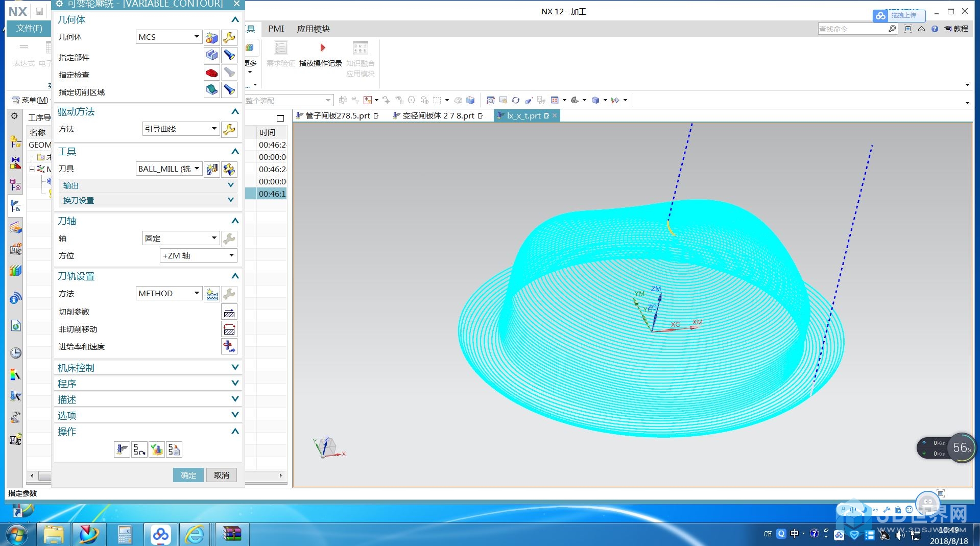Viewport: 980px width, 546px height.
Task: Open the 切削参数 cutting parameters dialog
Action: pyautogui.click(x=229, y=312)
